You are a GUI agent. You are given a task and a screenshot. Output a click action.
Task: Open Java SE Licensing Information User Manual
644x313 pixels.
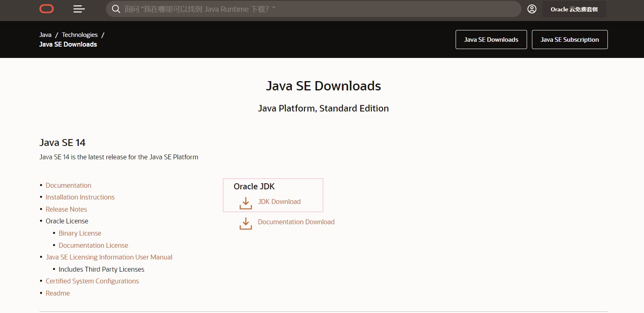(109, 257)
